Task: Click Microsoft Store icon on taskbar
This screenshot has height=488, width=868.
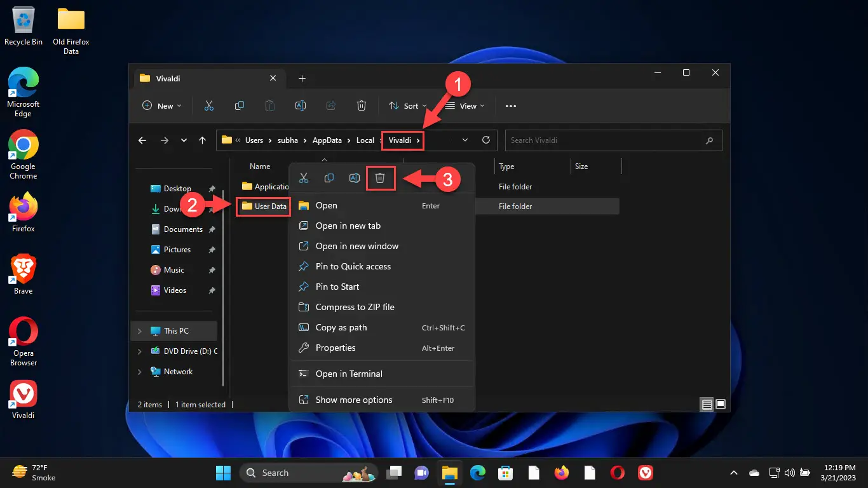Action: coord(506,473)
